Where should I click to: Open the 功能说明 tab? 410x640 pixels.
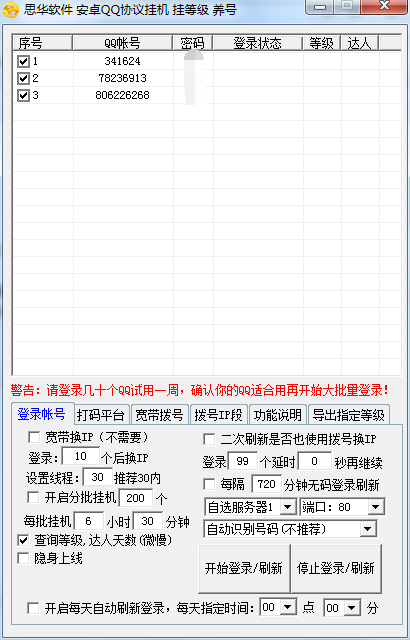(277, 415)
